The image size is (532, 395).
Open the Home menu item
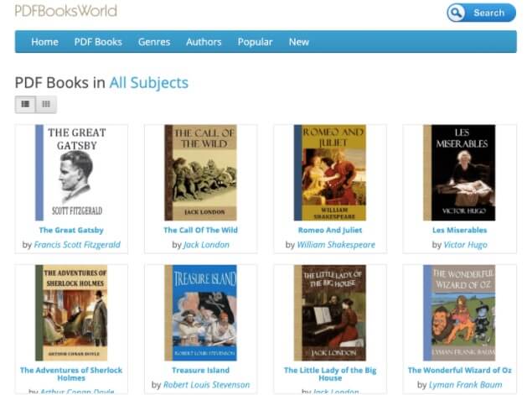tap(44, 42)
